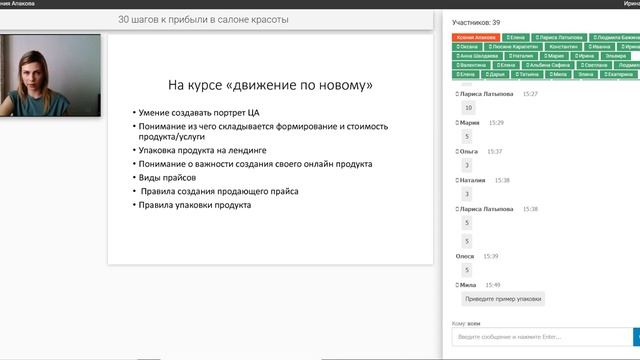Click the blue send button beside the message field
Screen dimensions: 640x360
pyautogui.click(x=637, y=337)
